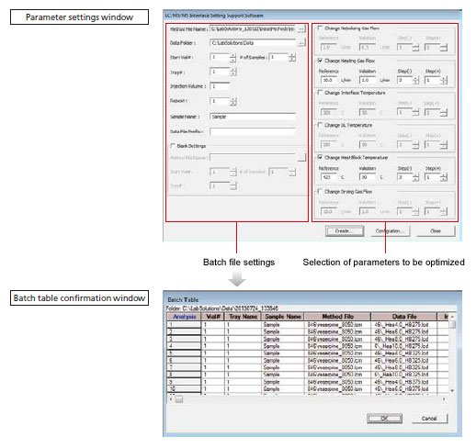Click Batch Table horizontal scrollbar thumb
This screenshot has width=476, height=448.
coord(179,399)
